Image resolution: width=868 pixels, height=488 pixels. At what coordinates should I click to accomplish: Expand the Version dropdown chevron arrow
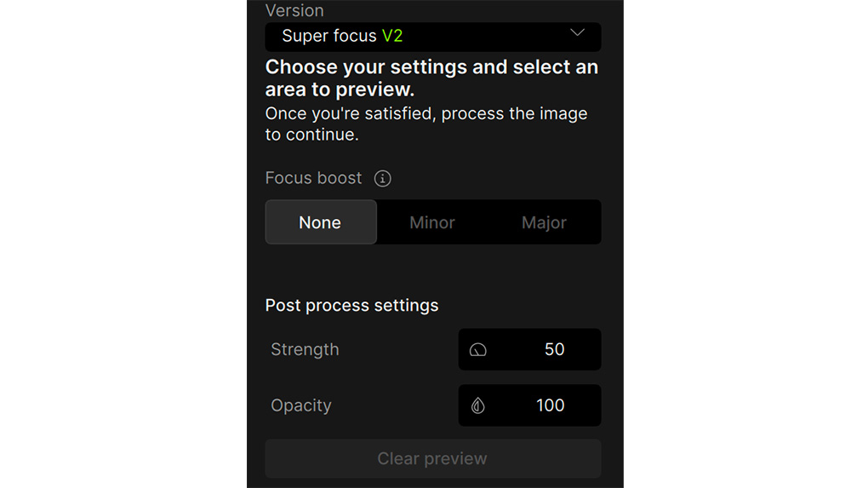click(x=577, y=33)
